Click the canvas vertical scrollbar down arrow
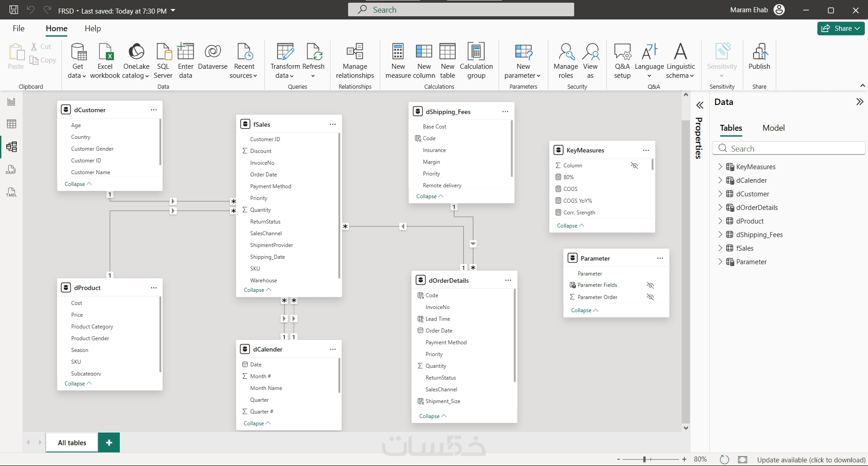The height and width of the screenshot is (466, 868). [x=686, y=428]
